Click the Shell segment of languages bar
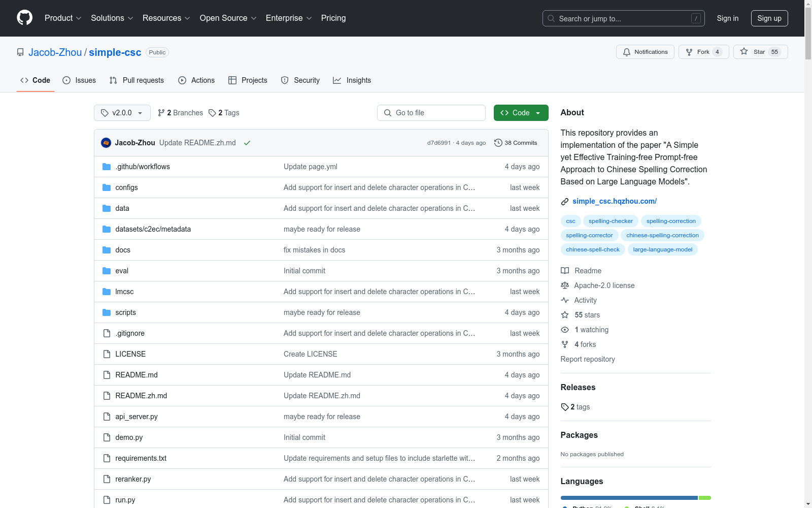812x508 pixels. [705, 498]
